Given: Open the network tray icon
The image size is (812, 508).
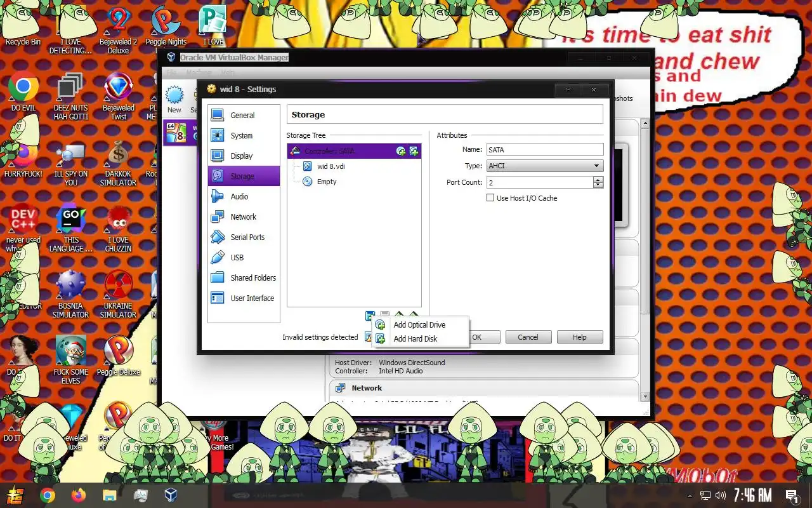Looking at the screenshot, I should [705, 495].
